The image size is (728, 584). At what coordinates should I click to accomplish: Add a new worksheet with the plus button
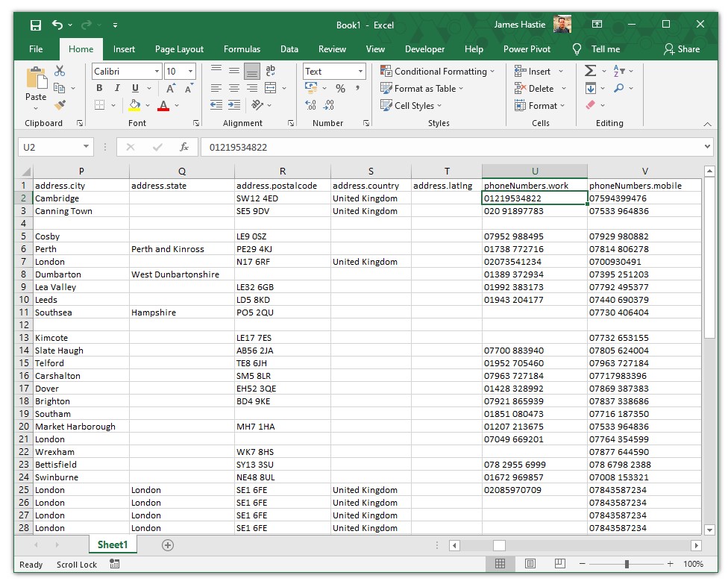tap(167, 545)
